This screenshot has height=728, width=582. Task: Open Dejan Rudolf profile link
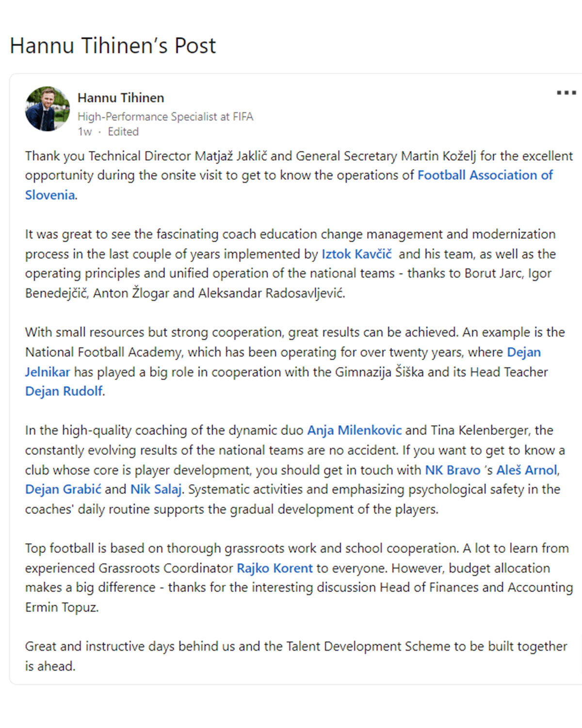[x=64, y=391]
